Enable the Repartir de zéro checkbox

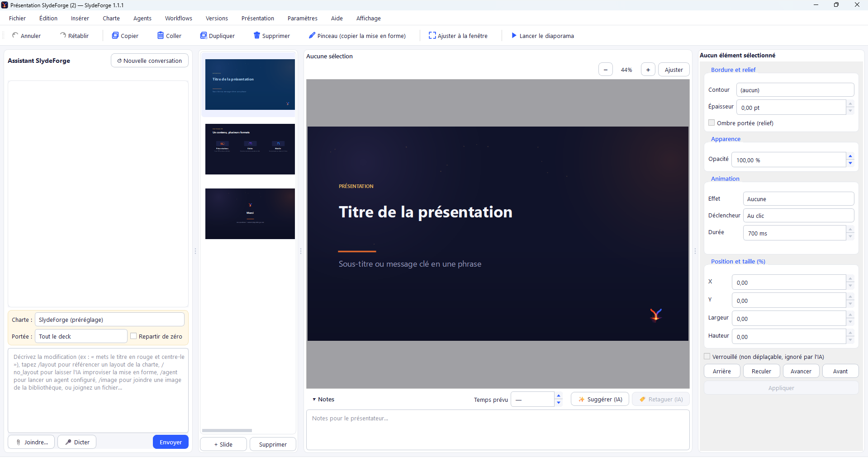click(133, 336)
